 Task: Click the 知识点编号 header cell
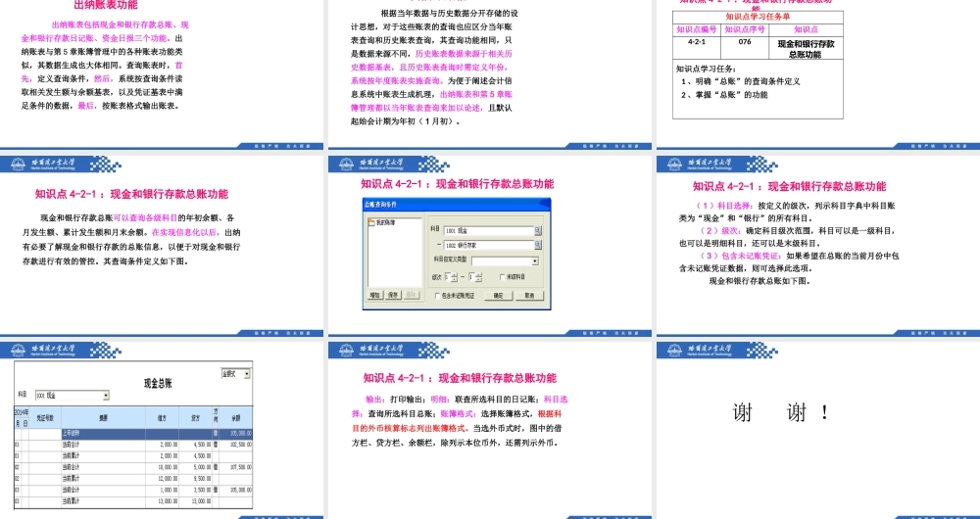696,29
